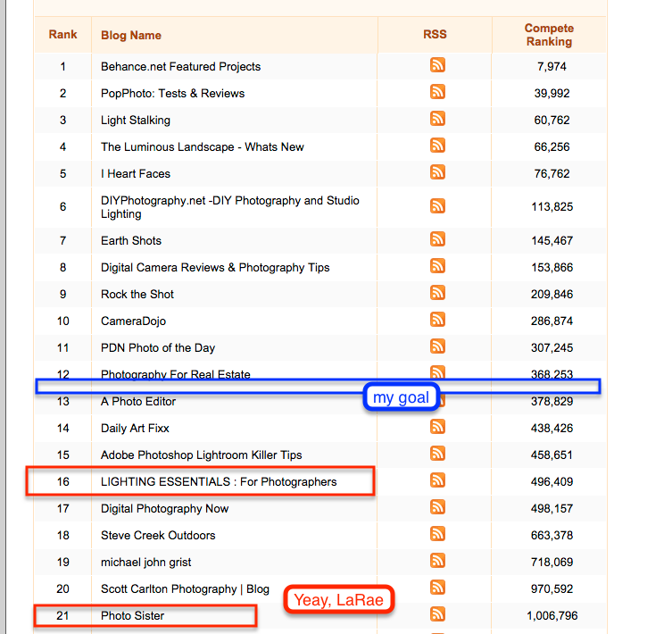
Task: Click Rock the Shot RSS icon
Action: (437, 293)
